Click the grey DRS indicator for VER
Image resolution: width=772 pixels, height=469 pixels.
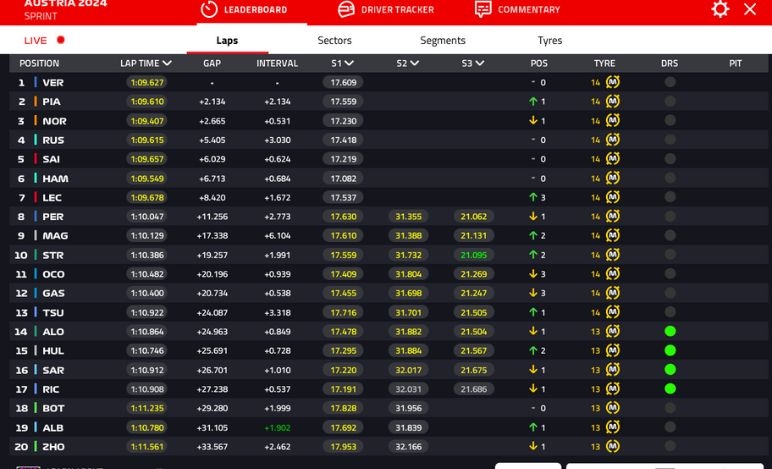pos(670,83)
